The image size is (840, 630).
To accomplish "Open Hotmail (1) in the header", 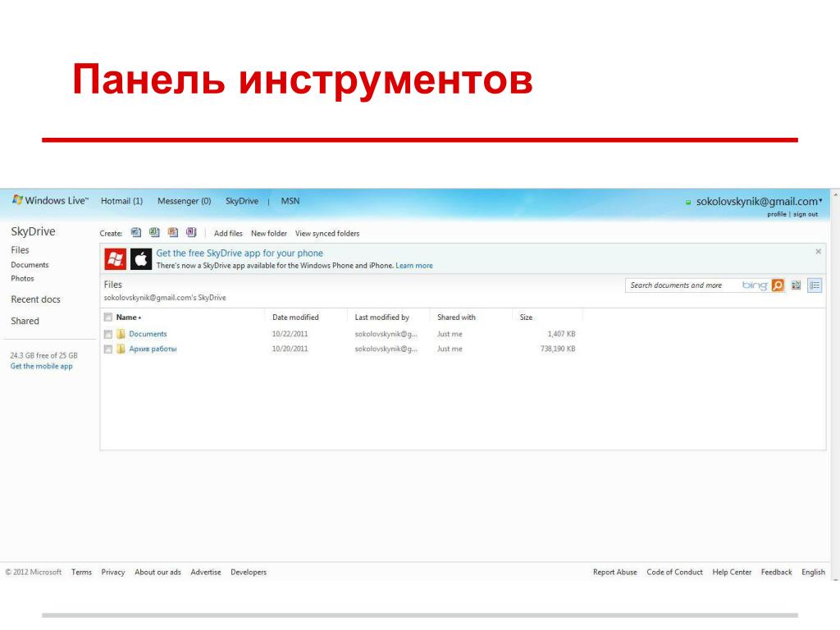I will [x=121, y=201].
